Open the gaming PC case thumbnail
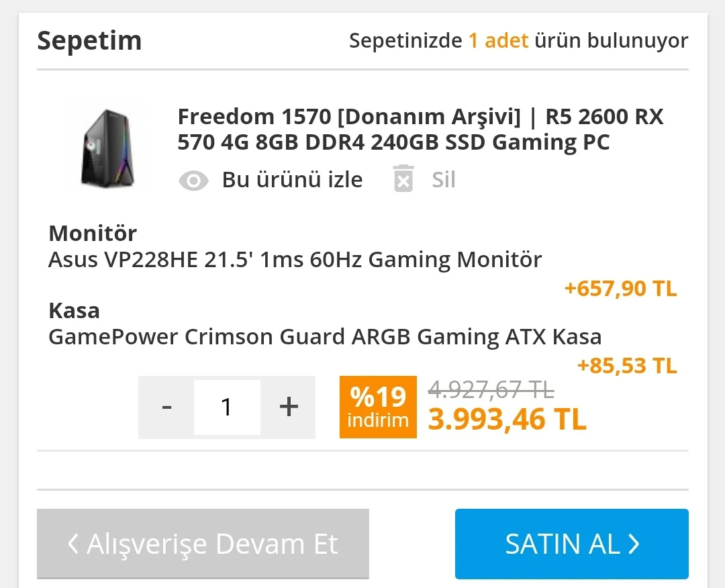Image resolution: width=725 pixels, height=588 pixels. 106,148
